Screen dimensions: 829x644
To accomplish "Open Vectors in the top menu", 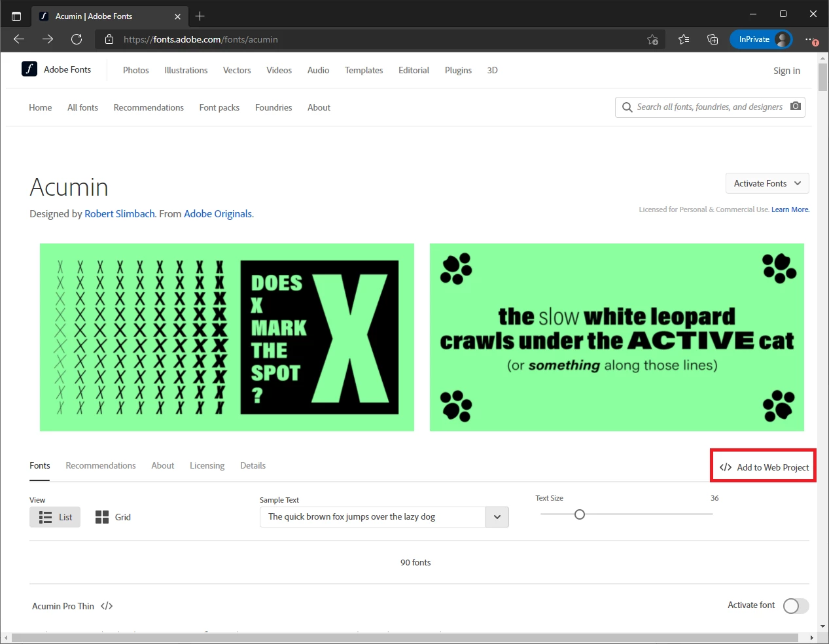I will click(x=237, y=70).
